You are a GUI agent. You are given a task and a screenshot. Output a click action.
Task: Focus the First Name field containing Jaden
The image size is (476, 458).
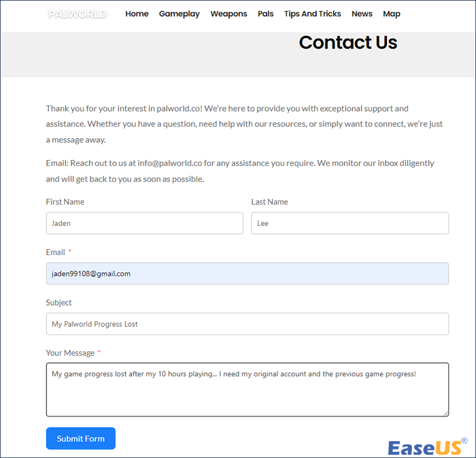click(x=144, y=223)
